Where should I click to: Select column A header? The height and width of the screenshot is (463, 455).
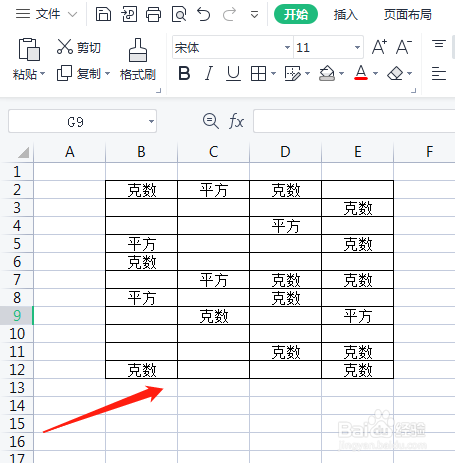coord(69,152)
